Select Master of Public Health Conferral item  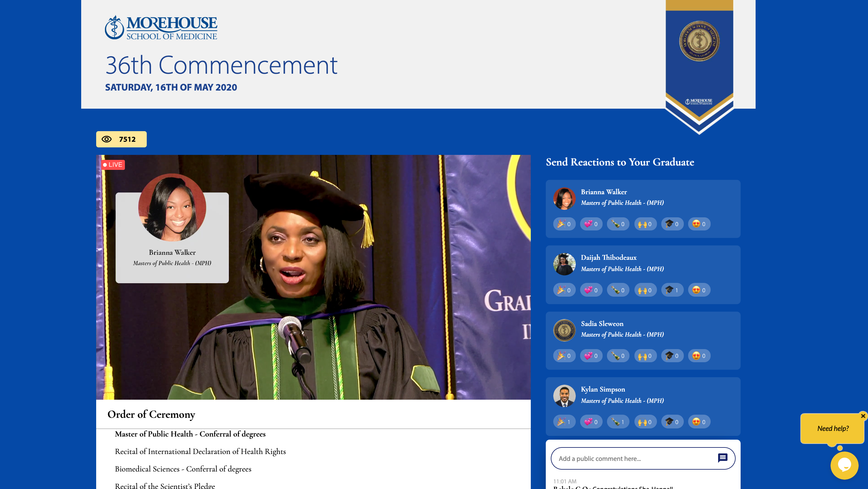point(190,434)
